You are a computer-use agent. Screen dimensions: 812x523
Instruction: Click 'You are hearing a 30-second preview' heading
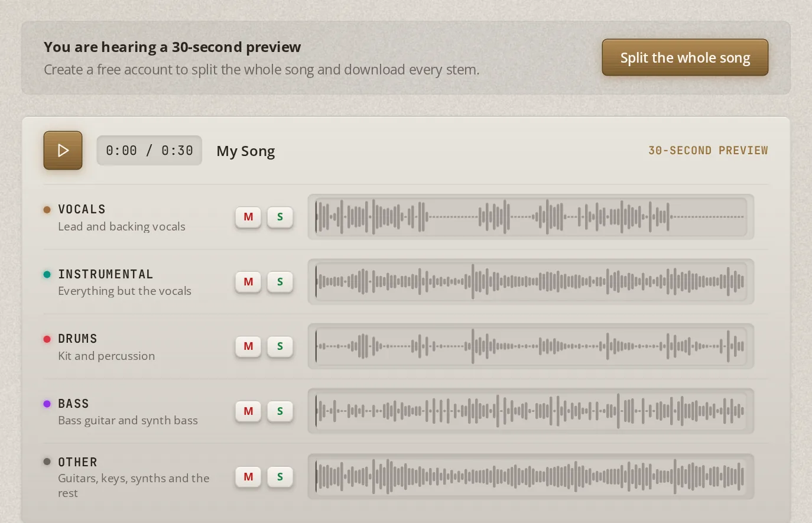[x=173, y=47]
